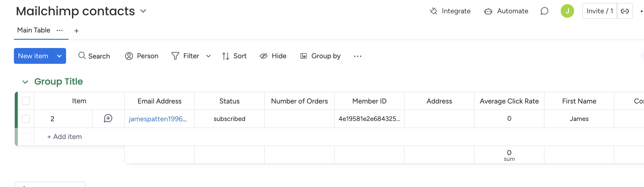Tick the checkbox for item 2
The image size is (644, 187).
[x=26, y=119]
